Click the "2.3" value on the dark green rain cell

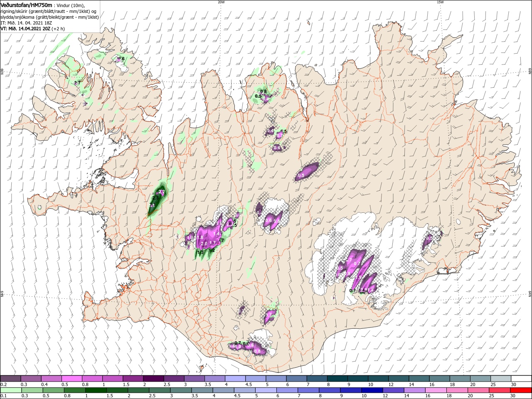(155, 198)
